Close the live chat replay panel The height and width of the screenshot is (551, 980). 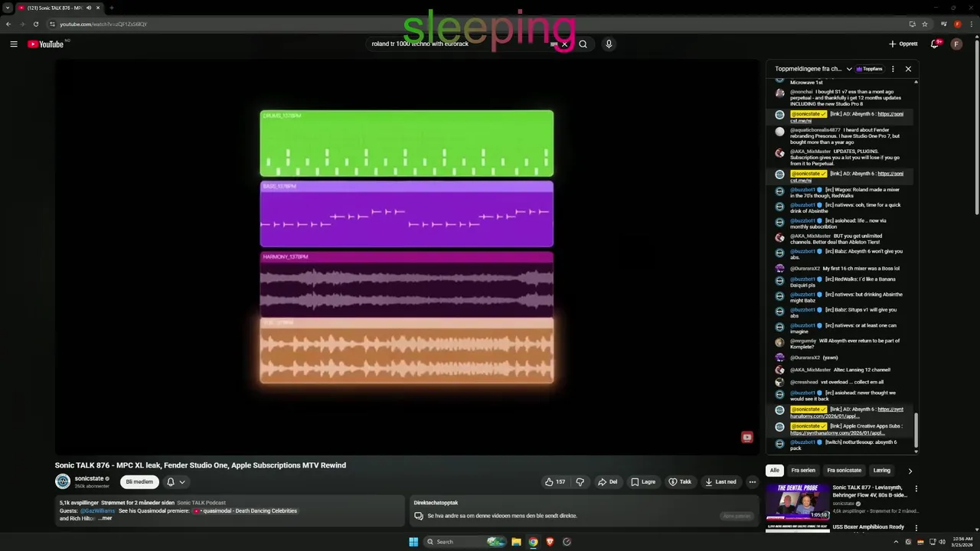point(908,69)
